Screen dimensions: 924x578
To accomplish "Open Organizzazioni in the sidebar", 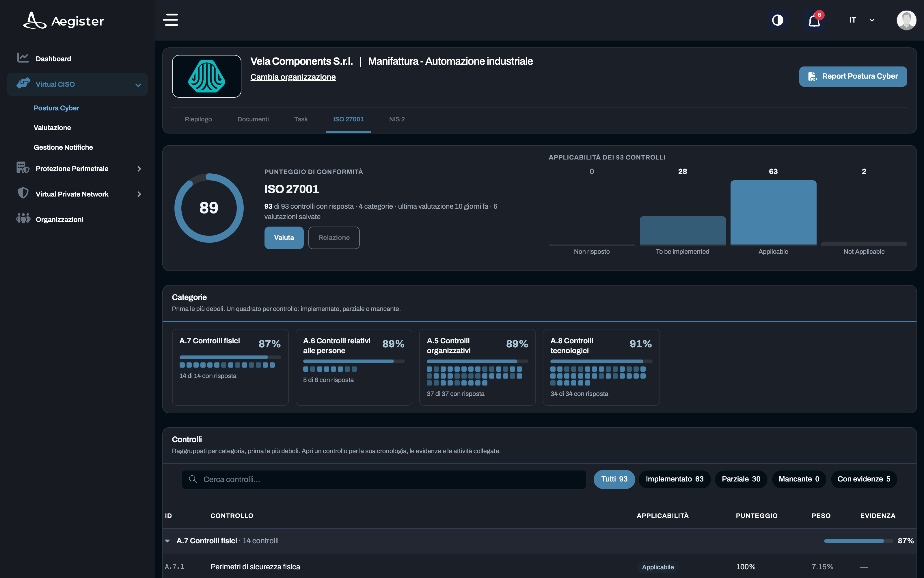I will (x=59, y=219).
